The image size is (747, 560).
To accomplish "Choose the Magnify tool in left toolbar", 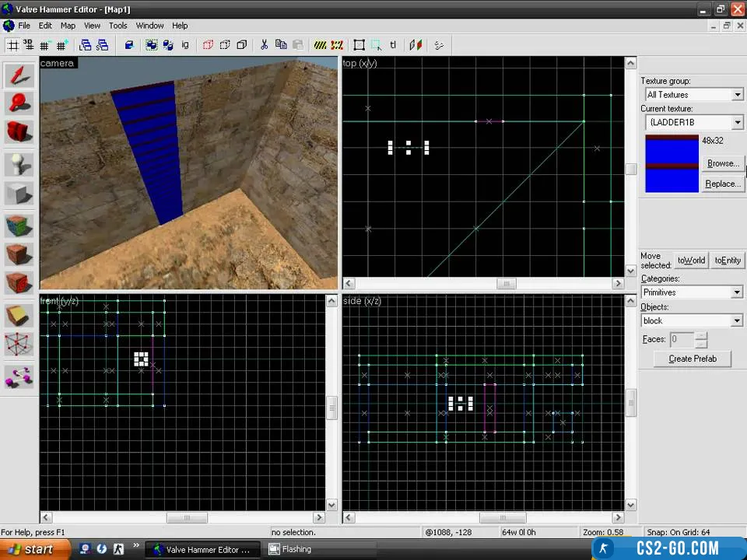I will pos(19,103).
